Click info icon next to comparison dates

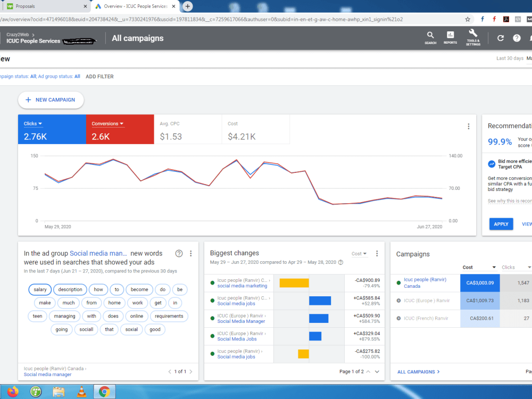click(340, 262)
